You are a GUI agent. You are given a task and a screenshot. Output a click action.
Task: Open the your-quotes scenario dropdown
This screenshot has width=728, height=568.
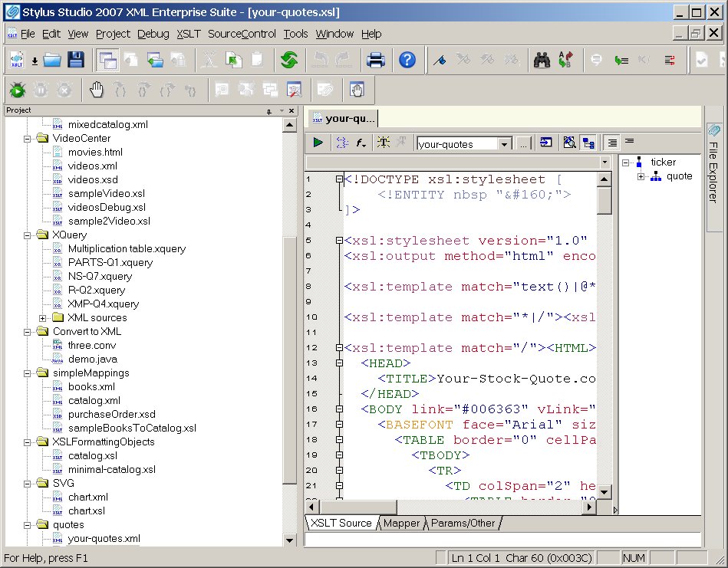pyautogui.click(x=504, y=144)
